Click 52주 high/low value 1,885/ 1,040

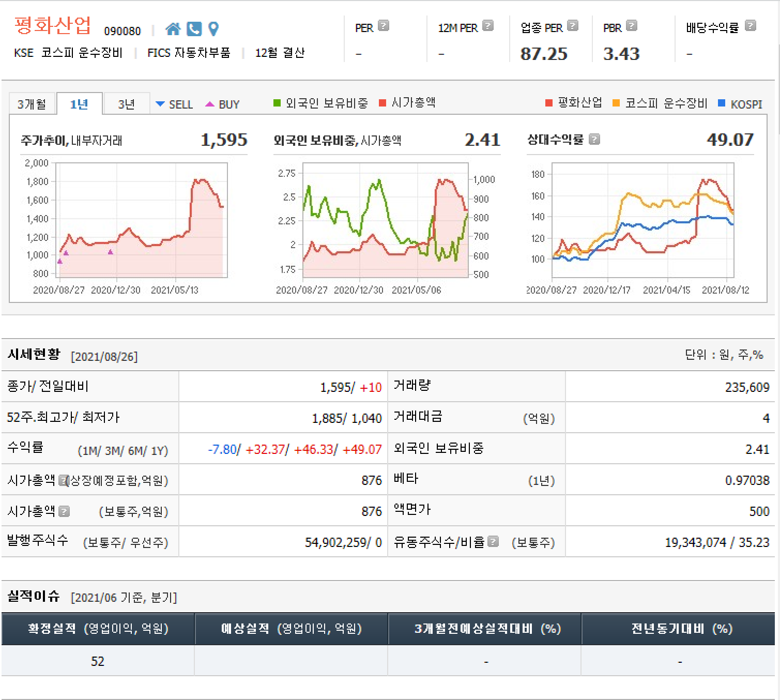346,418
